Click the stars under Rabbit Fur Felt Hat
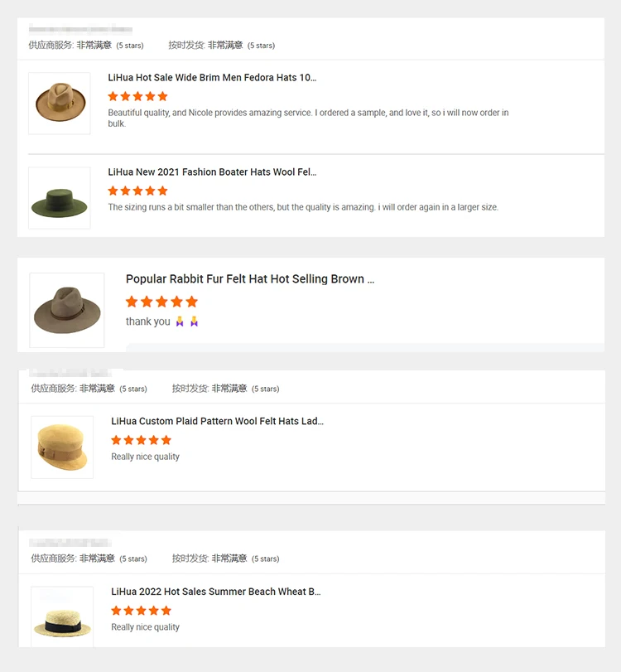 point(161,302)
